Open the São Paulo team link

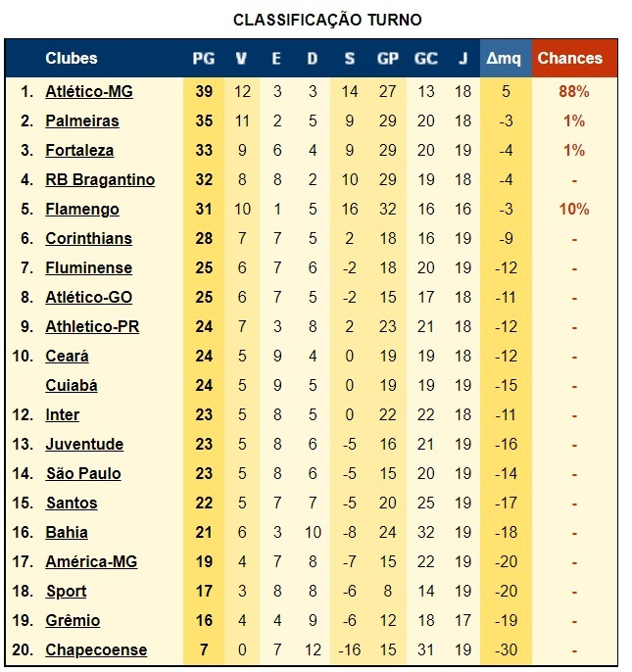point(83,473)
